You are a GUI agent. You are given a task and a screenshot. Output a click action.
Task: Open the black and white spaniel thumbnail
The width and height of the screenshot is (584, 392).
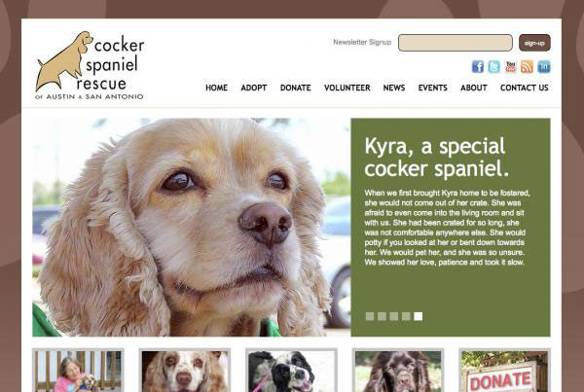pyautogui.click(x=291, y=371)
